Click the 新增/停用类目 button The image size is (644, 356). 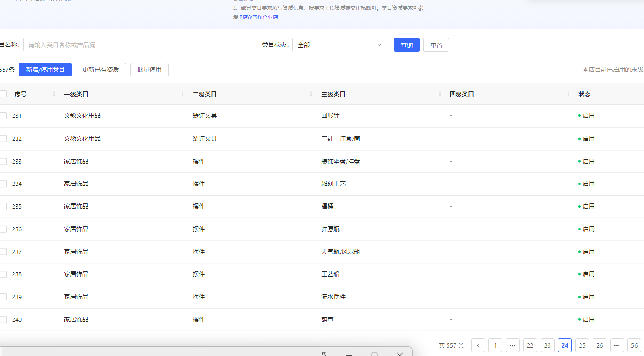pyautogui.click(x=45, y=70)
